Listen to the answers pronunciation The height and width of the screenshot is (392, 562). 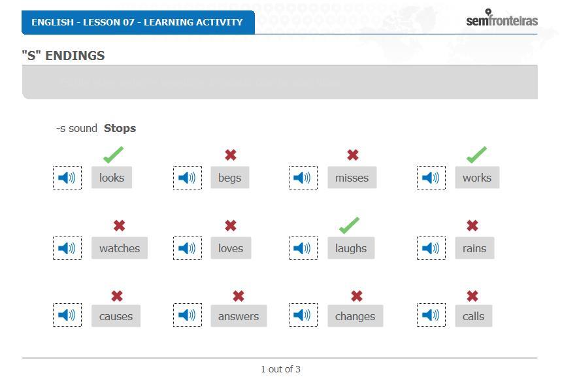pyautogui.click(x=188, y=315)
